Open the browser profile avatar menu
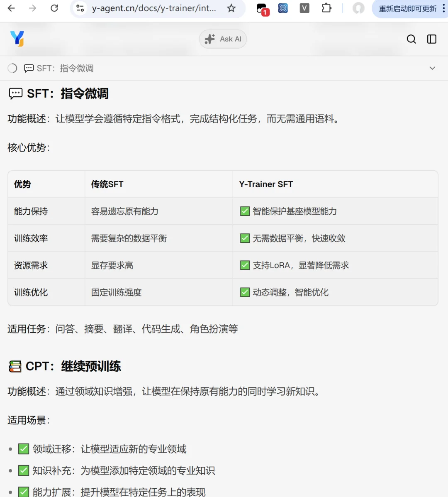Viewport: 448px width, 497px height. coord(358,8)
